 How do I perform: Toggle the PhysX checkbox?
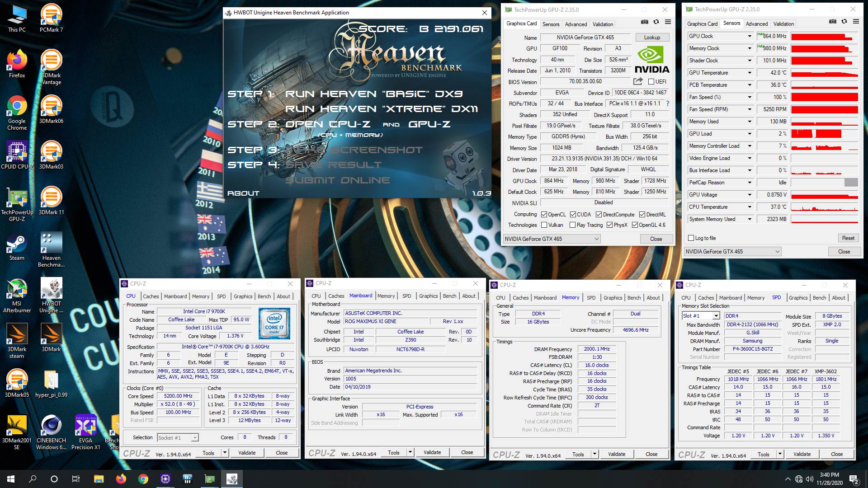609,225
